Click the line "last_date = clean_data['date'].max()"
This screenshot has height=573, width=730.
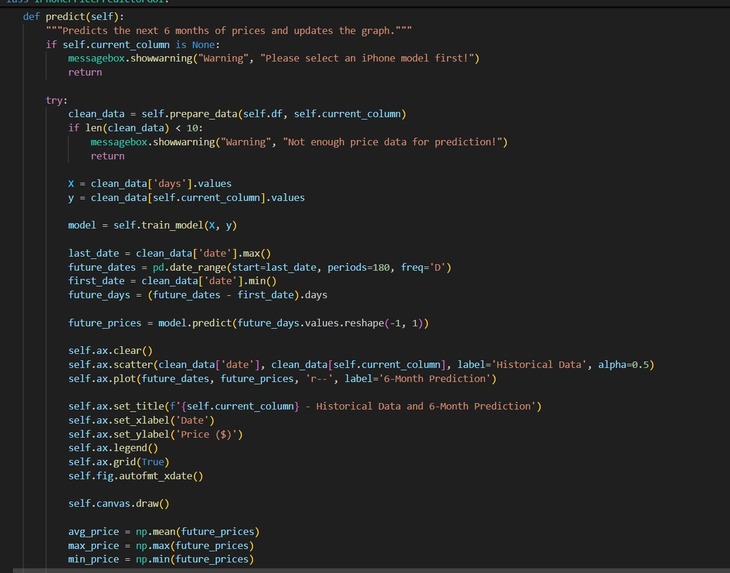click(169, 253)
